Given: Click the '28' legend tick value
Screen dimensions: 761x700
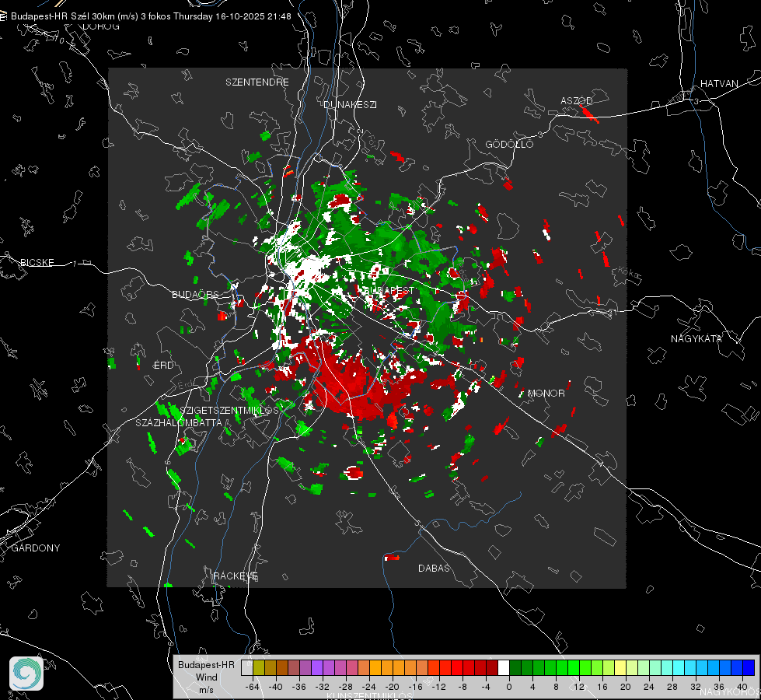Looking at the screenshot, I should click(672, 687).
